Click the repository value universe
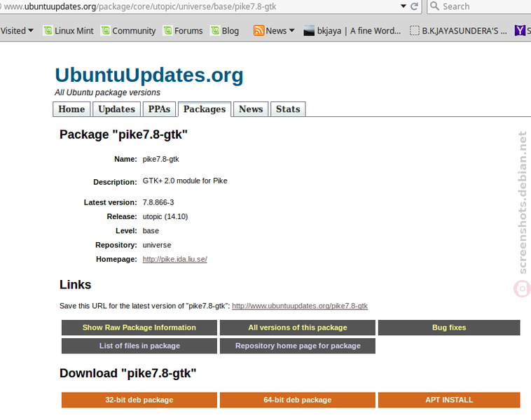 (x=157, y=245)
